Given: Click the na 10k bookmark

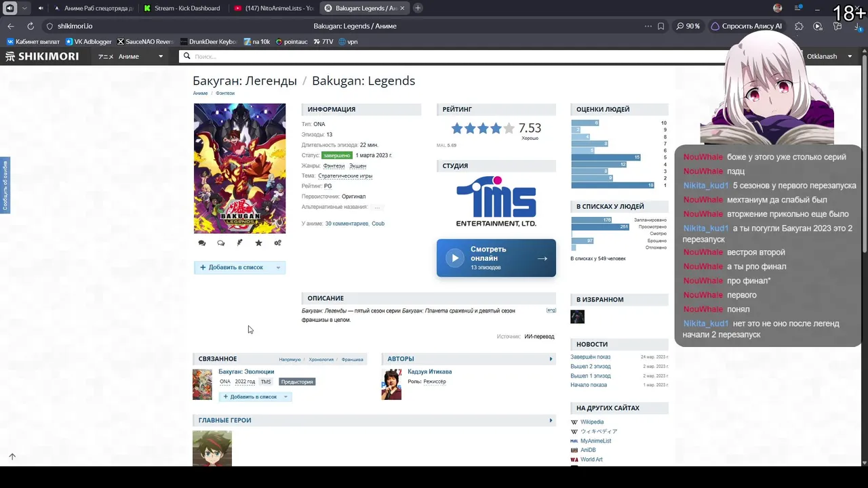Looking at the screenshot, I should point(256,42).
